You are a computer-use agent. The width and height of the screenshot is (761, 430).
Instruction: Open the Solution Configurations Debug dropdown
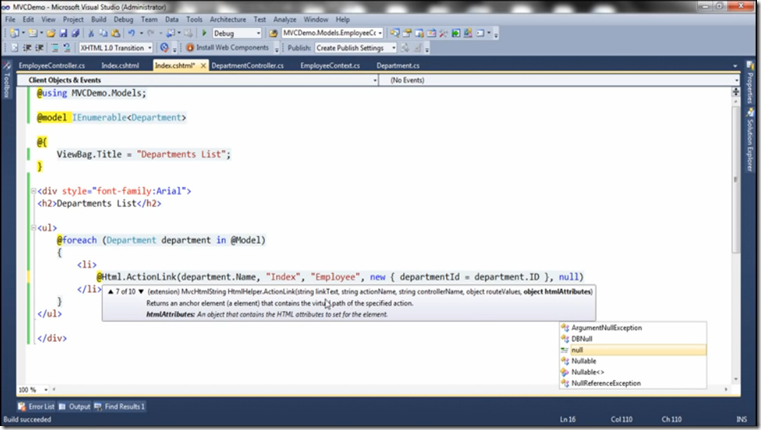coord(237,33)
